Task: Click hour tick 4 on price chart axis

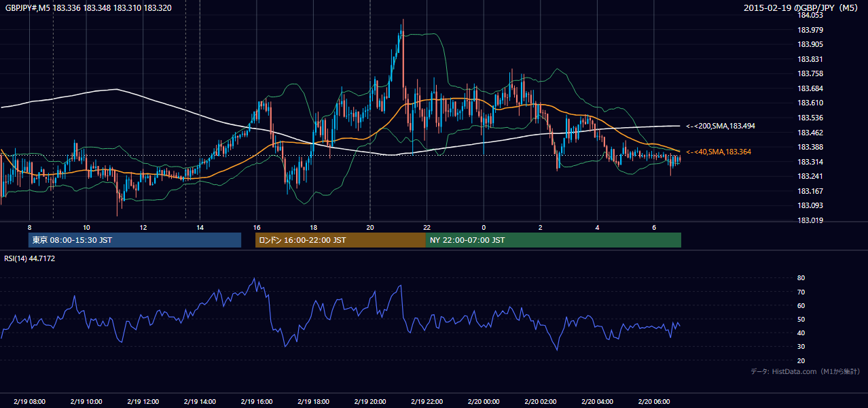Action: pos(597,226)
